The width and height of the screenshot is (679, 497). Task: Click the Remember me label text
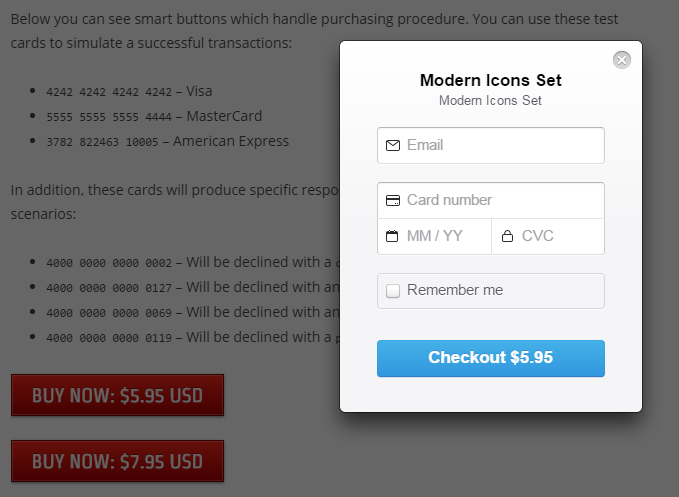click(455, 290)
